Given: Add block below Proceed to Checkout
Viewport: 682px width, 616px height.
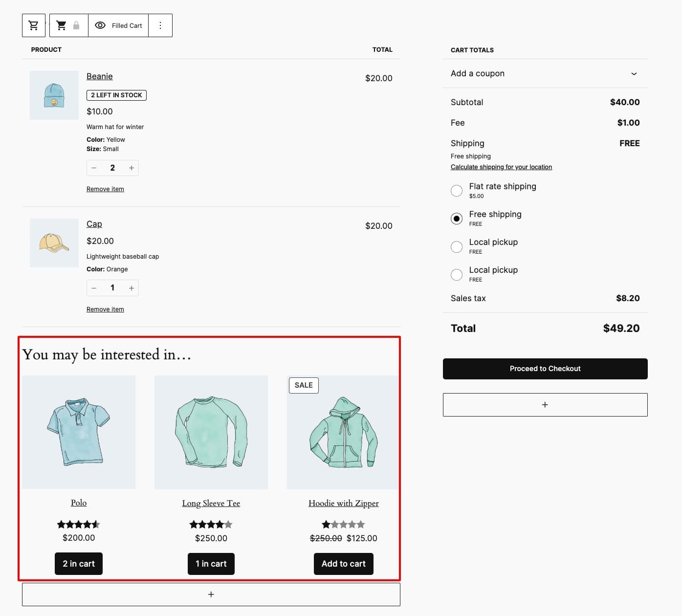Looking at the screenshot, I should 545,405.
